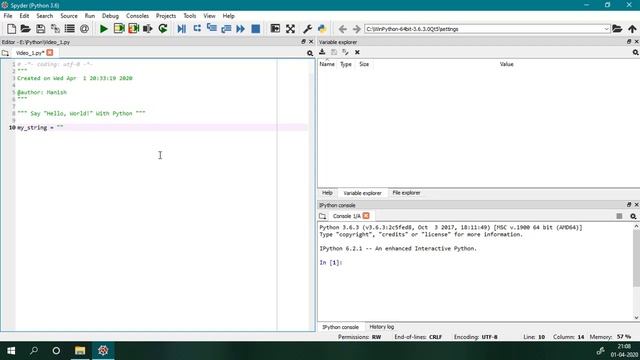Open the View menu
The height and width of the screenshot is (360, 640).
(x=209, y=16)
